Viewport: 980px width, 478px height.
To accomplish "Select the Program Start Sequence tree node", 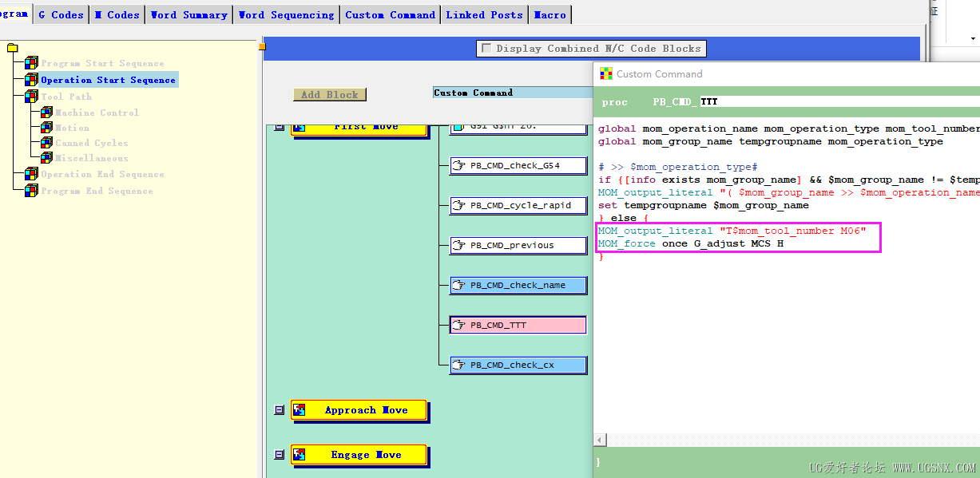I will point(102,63).
